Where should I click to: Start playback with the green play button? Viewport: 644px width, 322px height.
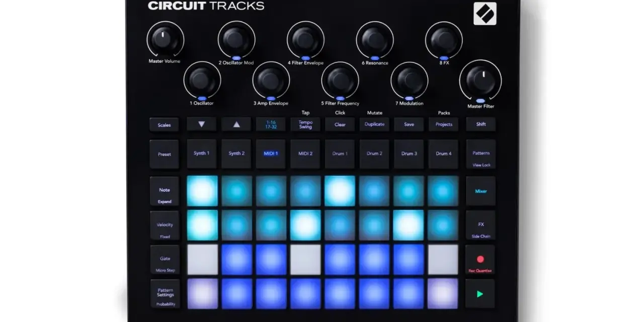480,294
